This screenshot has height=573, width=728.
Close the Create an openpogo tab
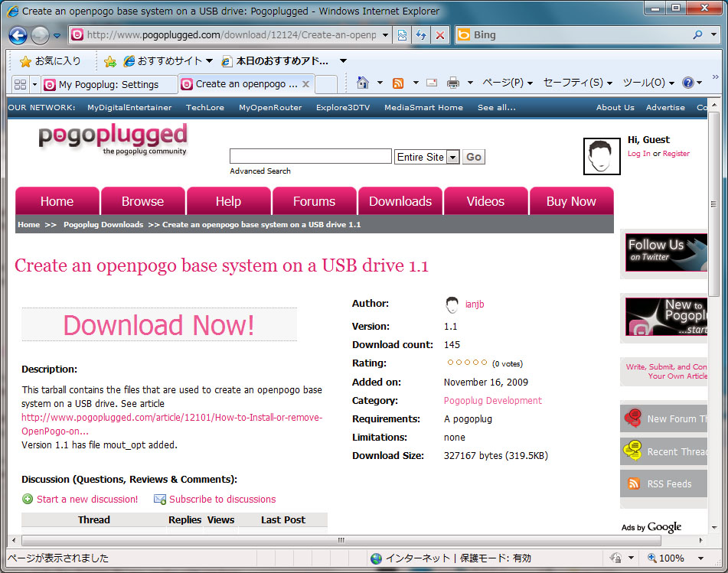[x=305, y=84]
